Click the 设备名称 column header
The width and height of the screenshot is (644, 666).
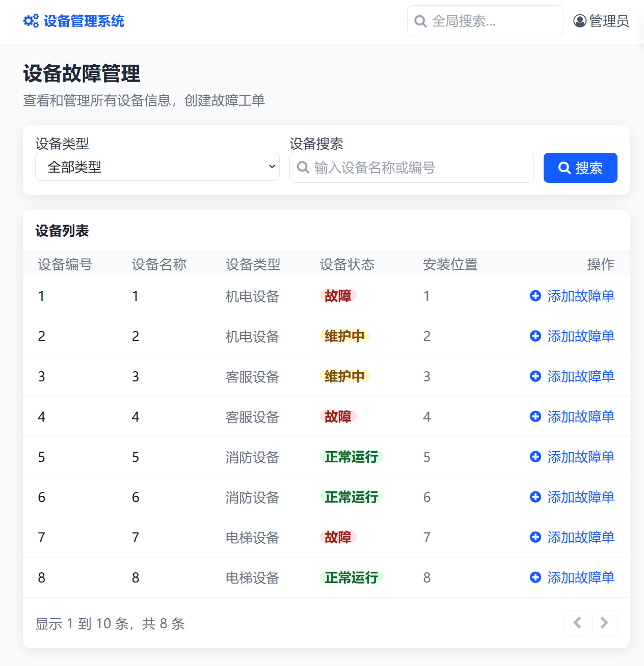[159, 264]
